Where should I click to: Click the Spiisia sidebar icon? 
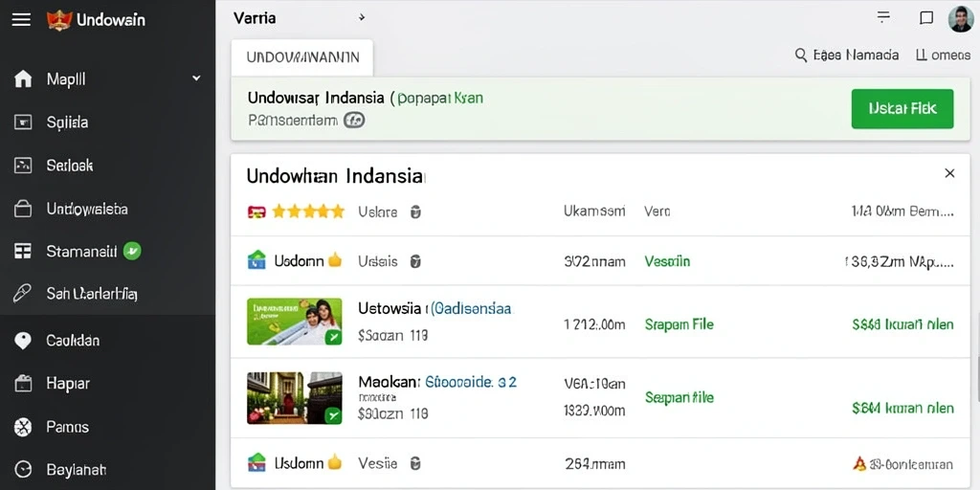pos(23,122)
